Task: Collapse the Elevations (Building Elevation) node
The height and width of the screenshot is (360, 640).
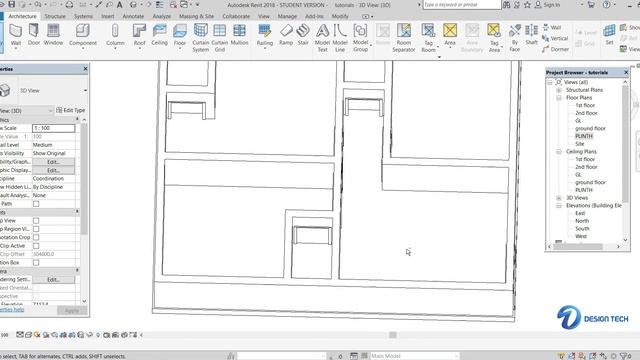Action: coord(559,206)
